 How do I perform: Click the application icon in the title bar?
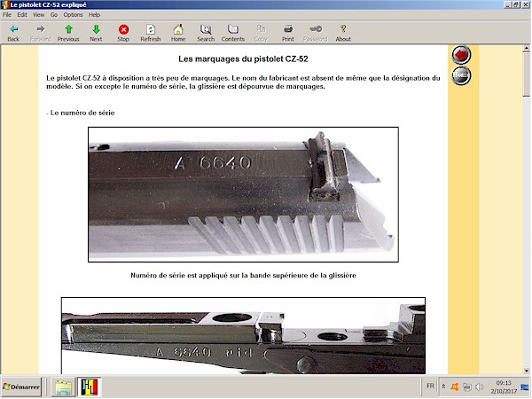click(x=4, y=4)
